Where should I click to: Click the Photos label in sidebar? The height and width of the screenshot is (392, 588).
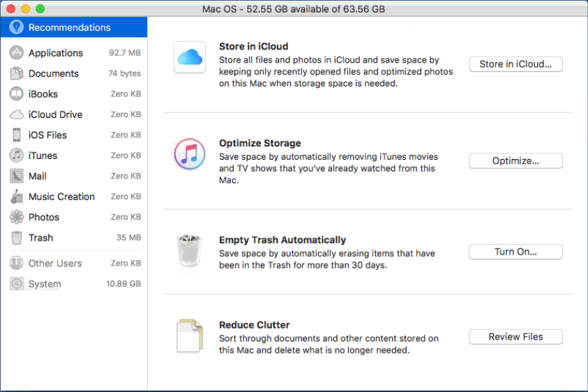tap(44, 217)
